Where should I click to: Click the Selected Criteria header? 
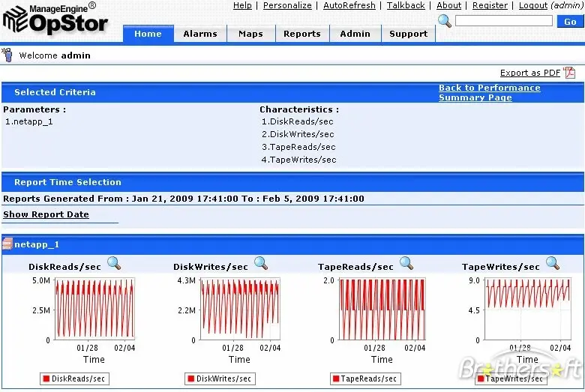click(55, 92)
